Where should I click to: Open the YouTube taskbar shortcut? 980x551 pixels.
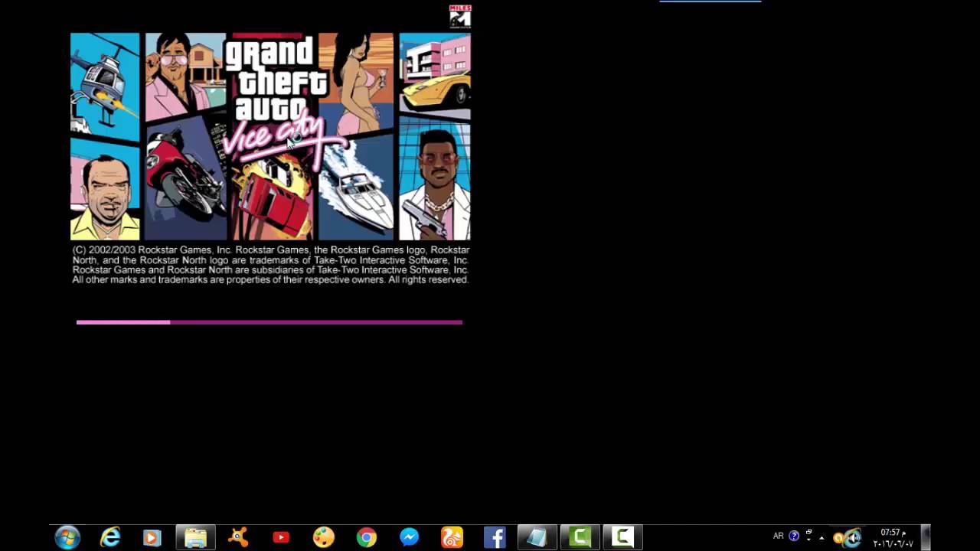pos(281,538)
